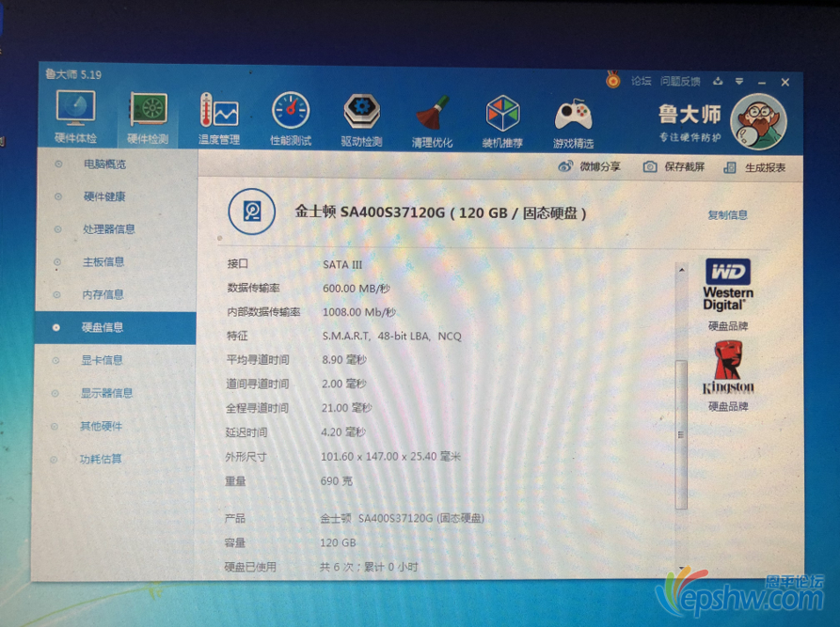840x627 pixels.
Task: Click the 600.00 MB/秒 transfer rate value
Action: point(357,289)
